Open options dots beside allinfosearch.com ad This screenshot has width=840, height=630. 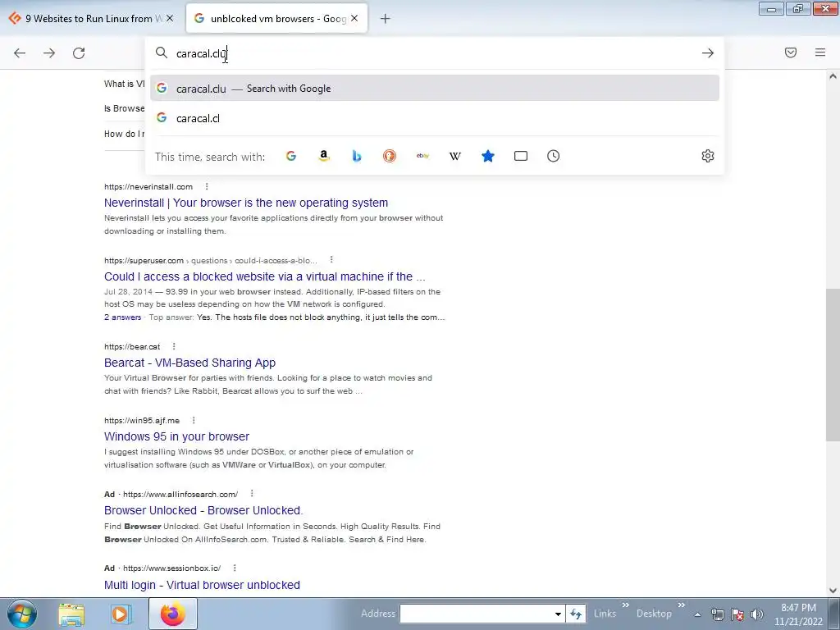[x=252, y=494]
